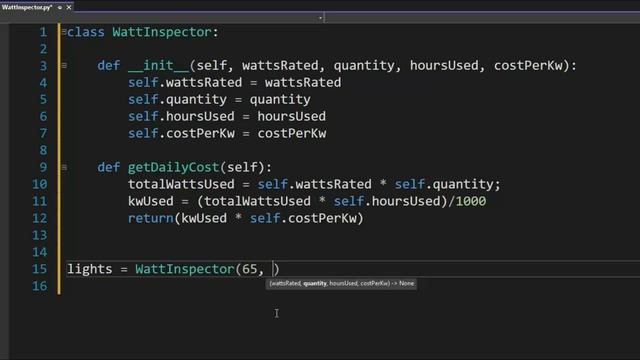Click the number '1000' on line 11

(471, 201)
